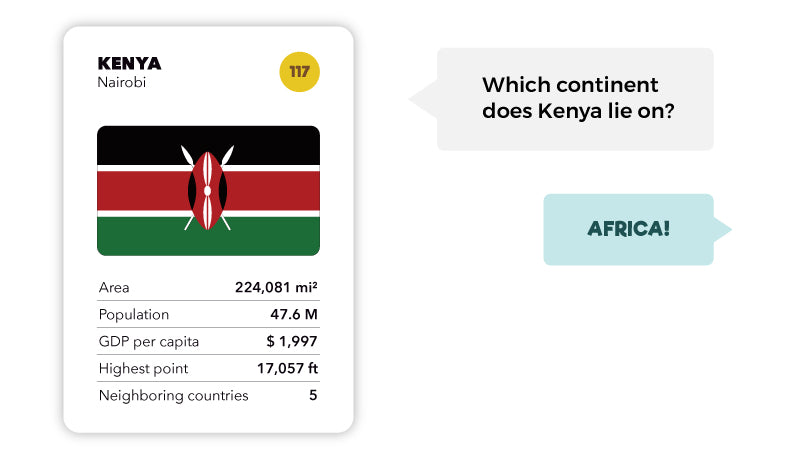Image resolution: width=796 pixels, height=457 pixels.
Task: Click the neighboring countries count 5
Action: pos(313,396)
